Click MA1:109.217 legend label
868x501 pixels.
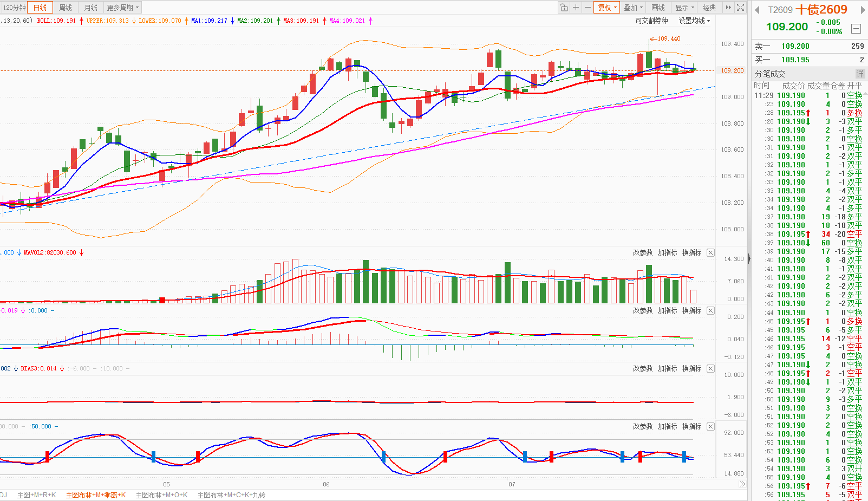[209, 21]
